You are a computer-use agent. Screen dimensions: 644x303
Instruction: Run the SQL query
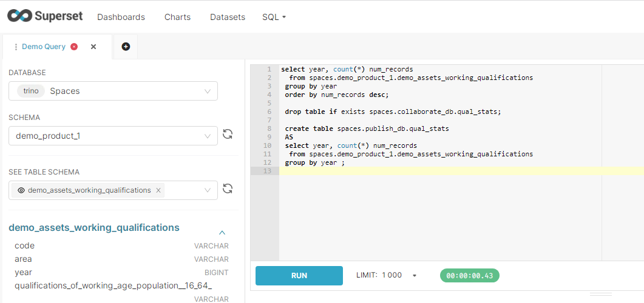pos(299,275)
